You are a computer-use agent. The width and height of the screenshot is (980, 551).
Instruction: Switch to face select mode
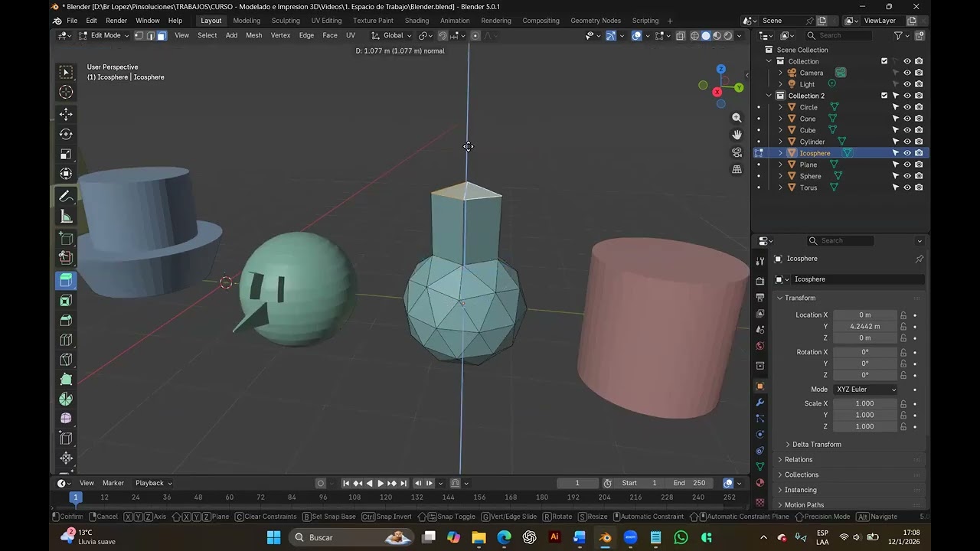coord(162,35)
